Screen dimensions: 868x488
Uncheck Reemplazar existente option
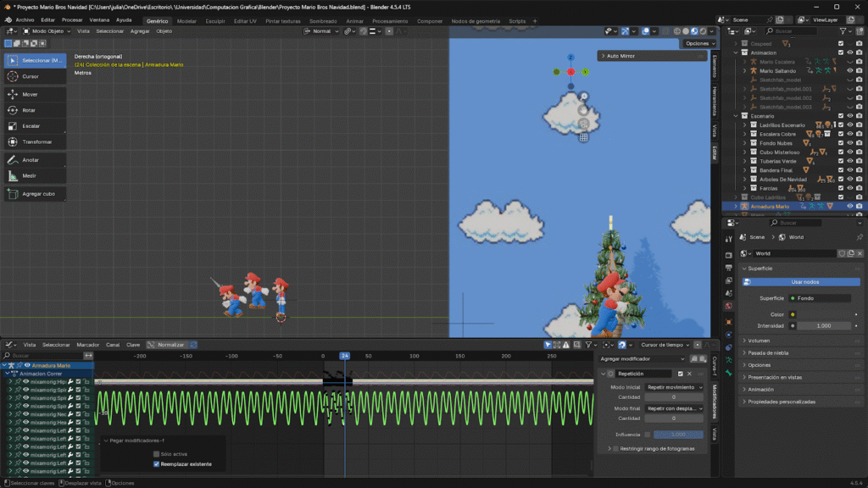(157, 464)
